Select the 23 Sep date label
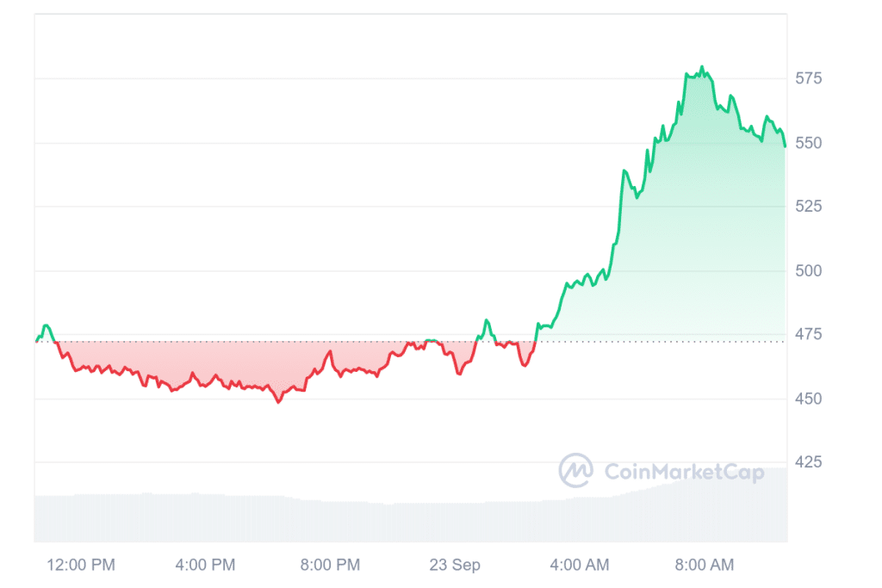Screen dimensions: 882x588 click(x=455, y=565)
